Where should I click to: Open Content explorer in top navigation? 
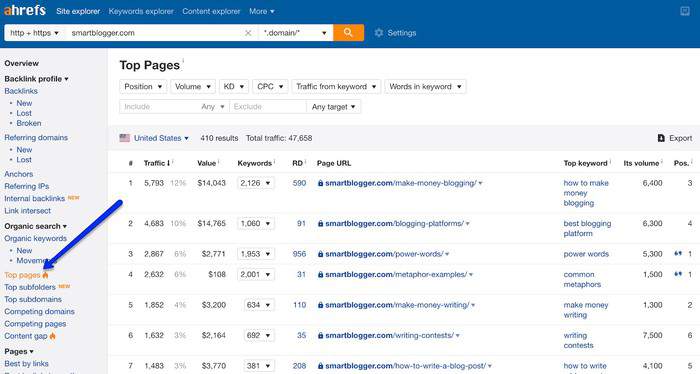tap(211, 11)
